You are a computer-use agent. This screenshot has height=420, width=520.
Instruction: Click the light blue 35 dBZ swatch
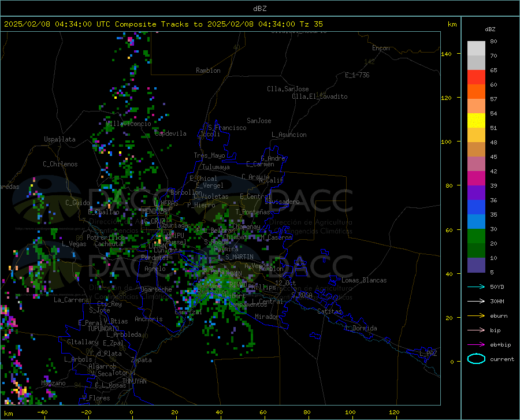[x=476, y=222]
